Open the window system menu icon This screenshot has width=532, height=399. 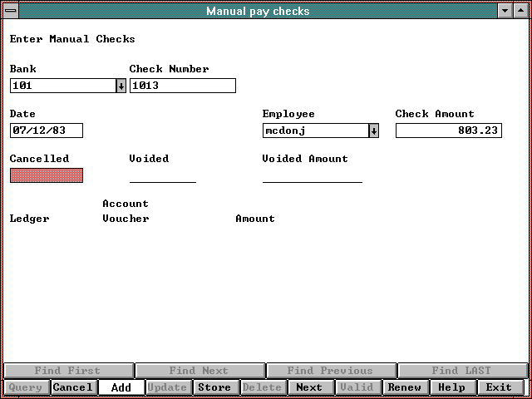(x=9, y=11)
